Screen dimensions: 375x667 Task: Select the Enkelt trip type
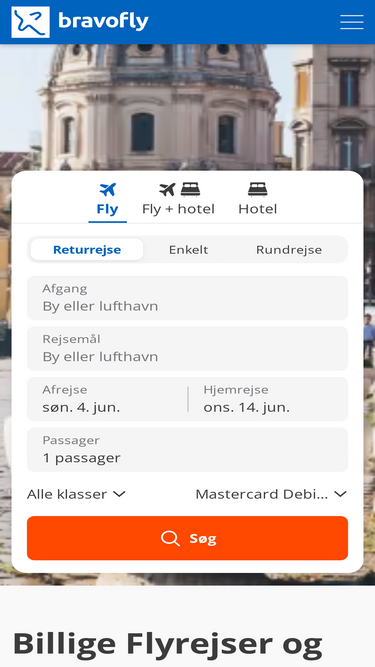click(x=188, y=250)
